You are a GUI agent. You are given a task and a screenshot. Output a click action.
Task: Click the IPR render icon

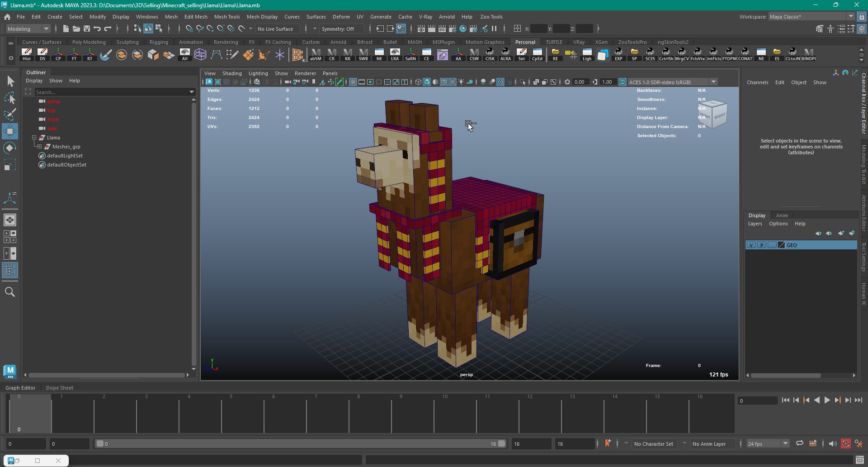(442, 29)
